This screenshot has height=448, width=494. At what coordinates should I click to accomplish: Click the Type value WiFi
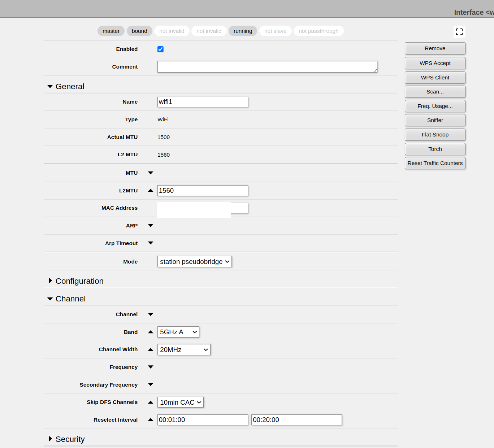pos(163,119)
